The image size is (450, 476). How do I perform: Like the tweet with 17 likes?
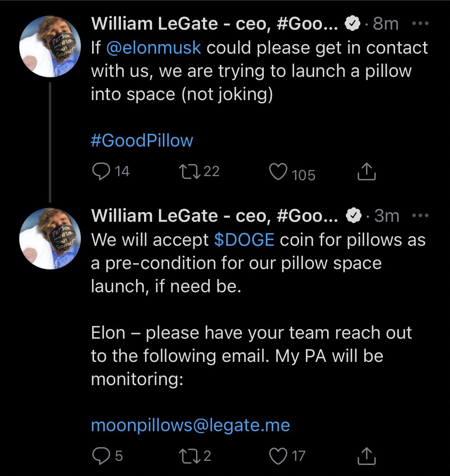point(278,456)
